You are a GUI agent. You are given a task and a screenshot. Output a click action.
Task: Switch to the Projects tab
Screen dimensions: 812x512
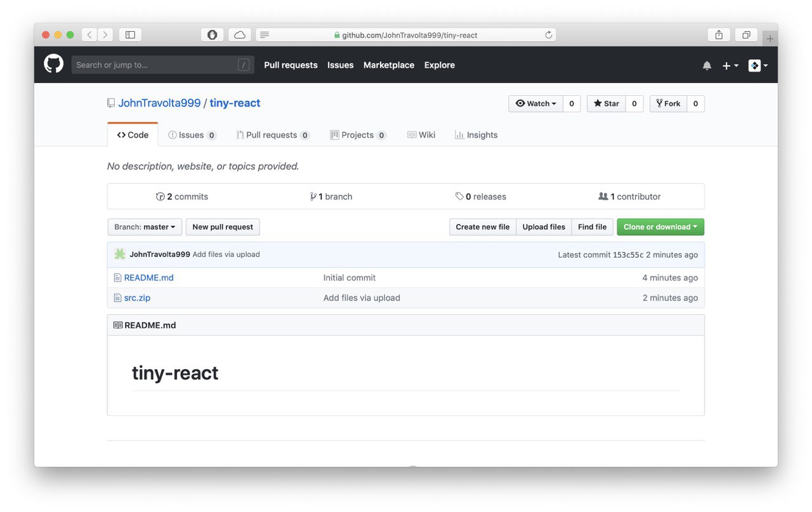coord(358,135)
